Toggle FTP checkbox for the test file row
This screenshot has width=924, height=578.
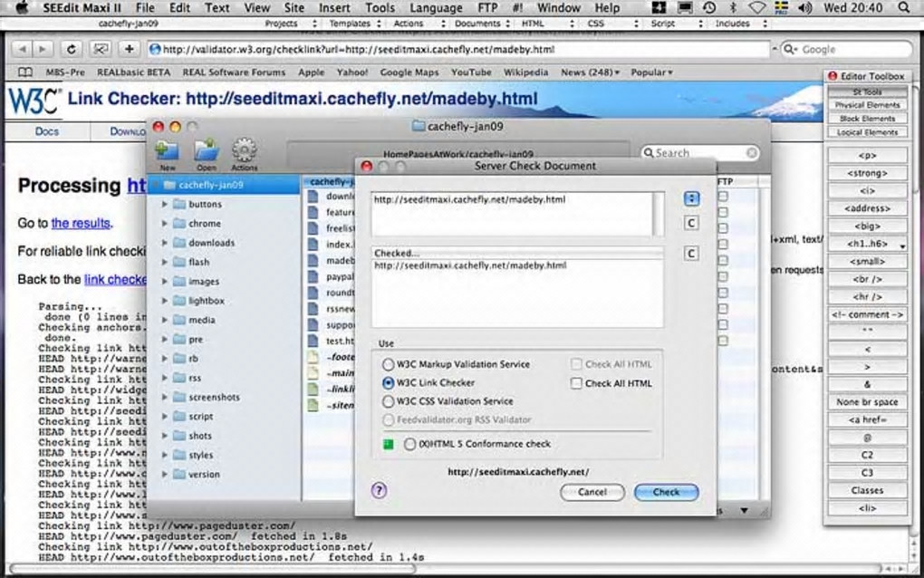click(723, 341)
